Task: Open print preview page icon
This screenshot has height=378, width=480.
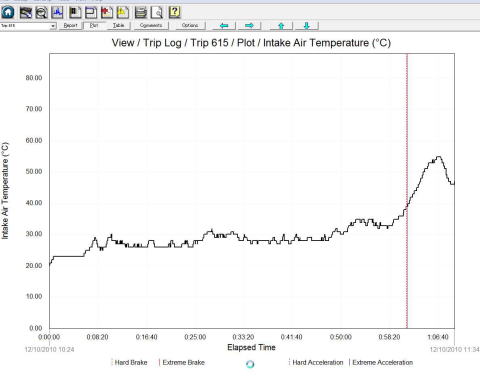Action: (157, 13)
